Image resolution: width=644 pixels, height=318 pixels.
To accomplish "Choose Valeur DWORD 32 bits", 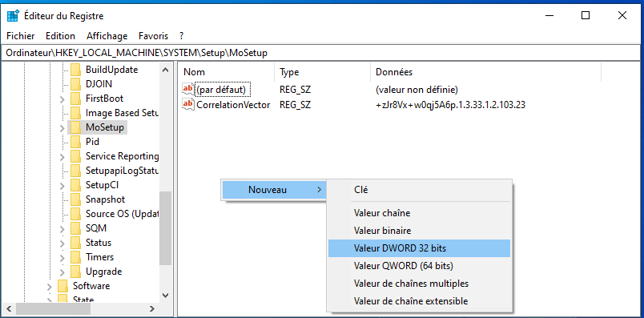I will pyautogui.click(x=419, y=248).
